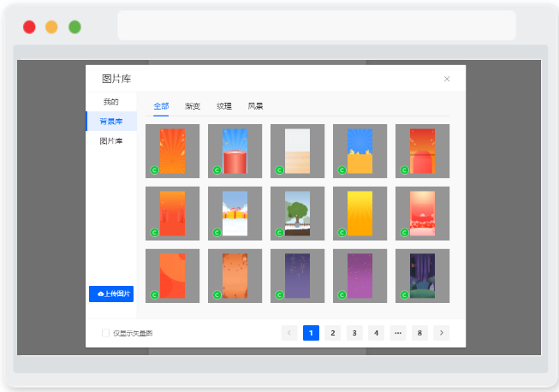This screenshot has height=392, width=559.
Task: Click green badge on dark purple fireworks thumbnail
Action: [279, 295]
